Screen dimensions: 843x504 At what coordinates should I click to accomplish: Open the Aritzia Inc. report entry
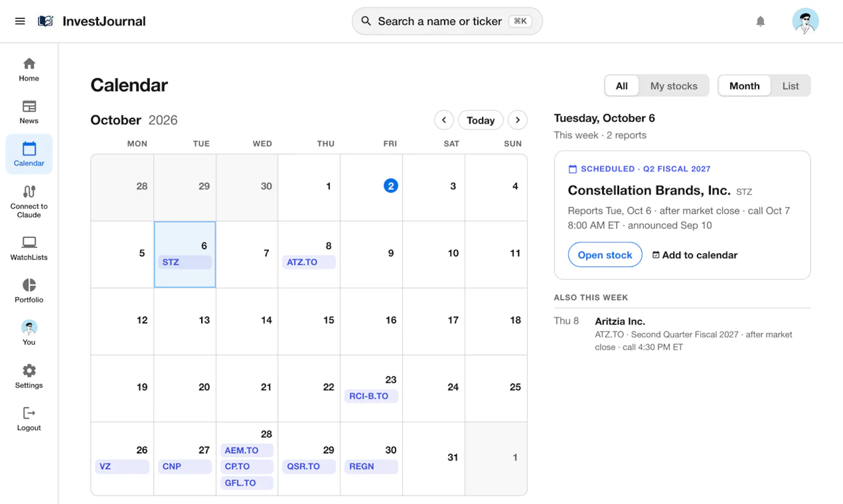click(x=682, y=334)
